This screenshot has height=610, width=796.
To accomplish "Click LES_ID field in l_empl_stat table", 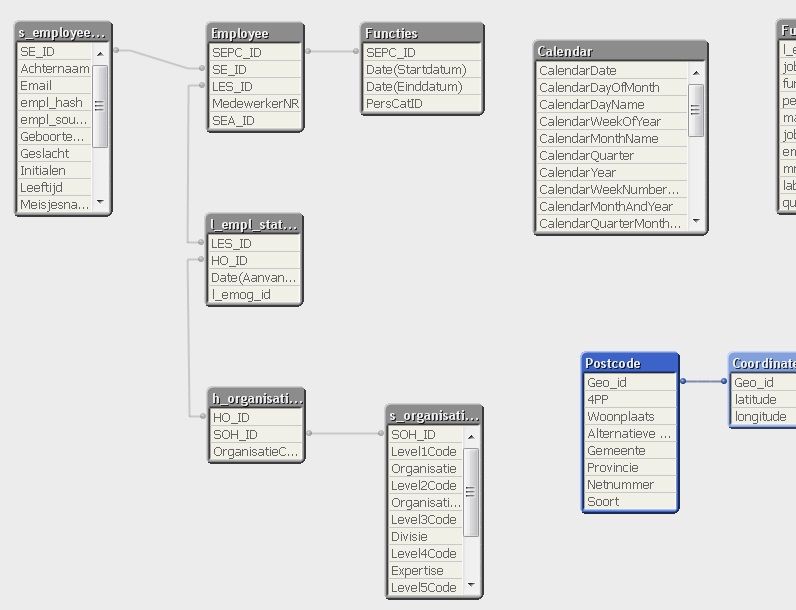I will (254, 244).
